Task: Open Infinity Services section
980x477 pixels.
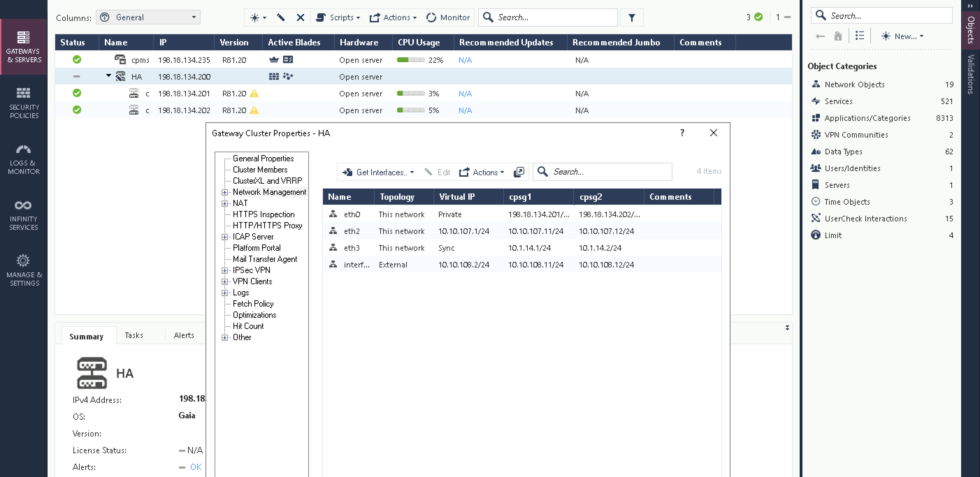Action: 23,215
